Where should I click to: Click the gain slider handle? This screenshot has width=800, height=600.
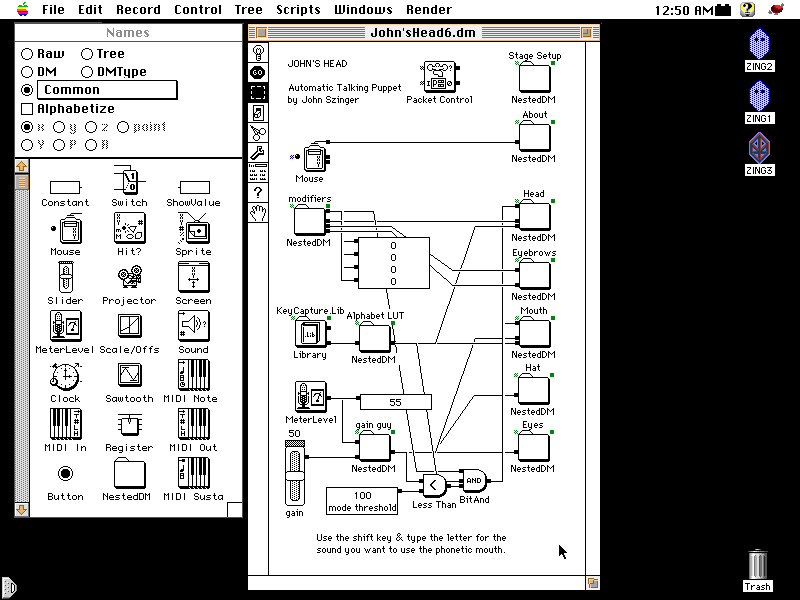pyautogui.click(x=294, y=477)
